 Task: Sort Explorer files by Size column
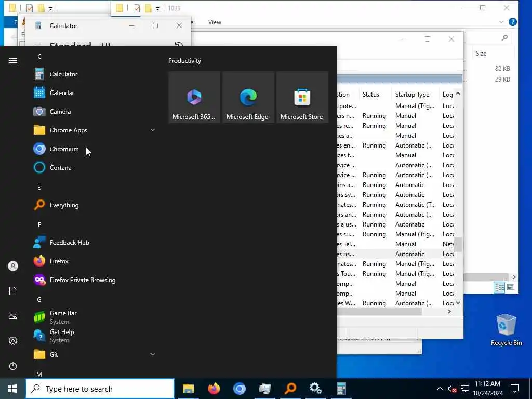[494, 54]
